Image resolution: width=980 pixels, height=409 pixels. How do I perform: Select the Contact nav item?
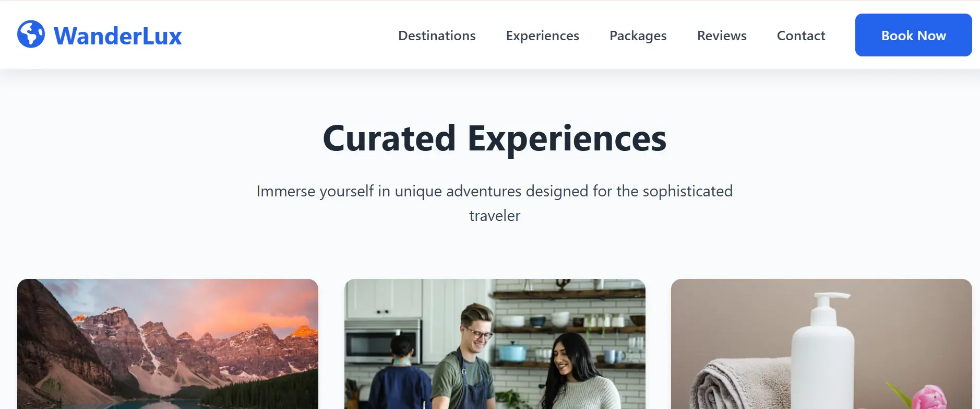coord(801,36)
